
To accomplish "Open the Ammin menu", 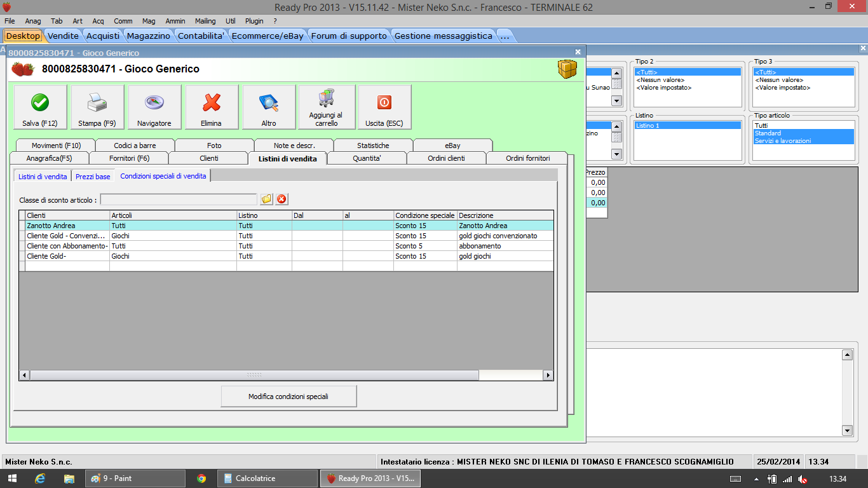I will pos(175,21).
